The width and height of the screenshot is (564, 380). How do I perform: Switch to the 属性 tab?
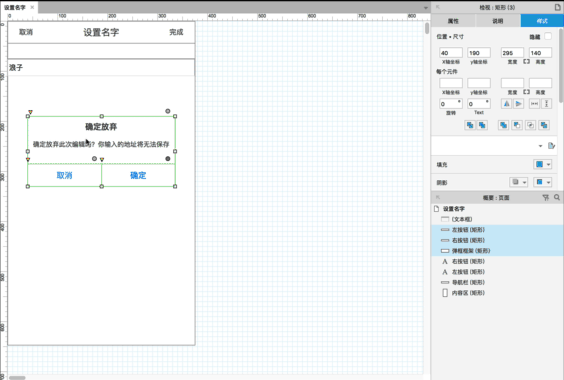click(x=453, y=21)
